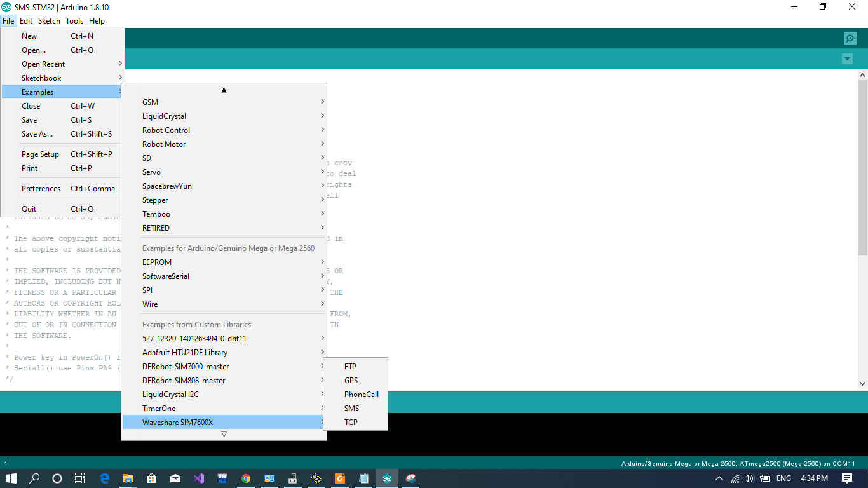
Task: Expand the Wire examples submenu
Action: pos(224,304)
